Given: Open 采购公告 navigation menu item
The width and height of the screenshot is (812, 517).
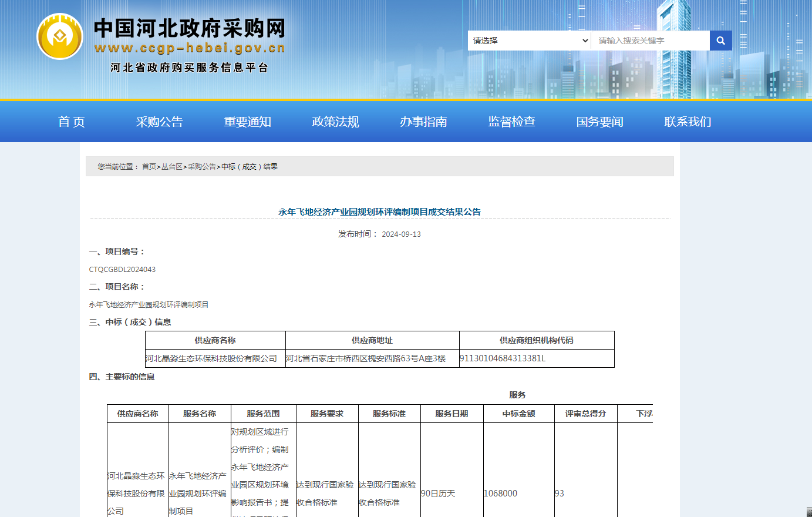Looking at the screenshot, I should click(x=160, y=122).
